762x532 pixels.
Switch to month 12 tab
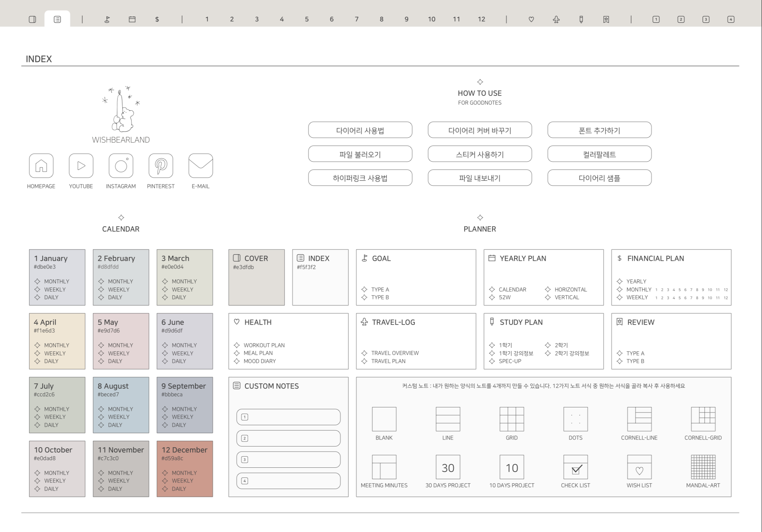[x=481, y=19]
